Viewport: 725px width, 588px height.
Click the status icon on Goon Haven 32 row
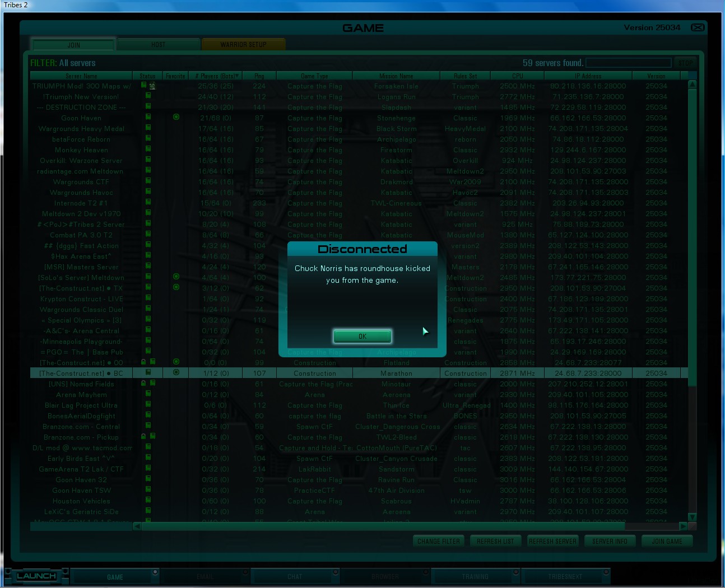point(148,479)
